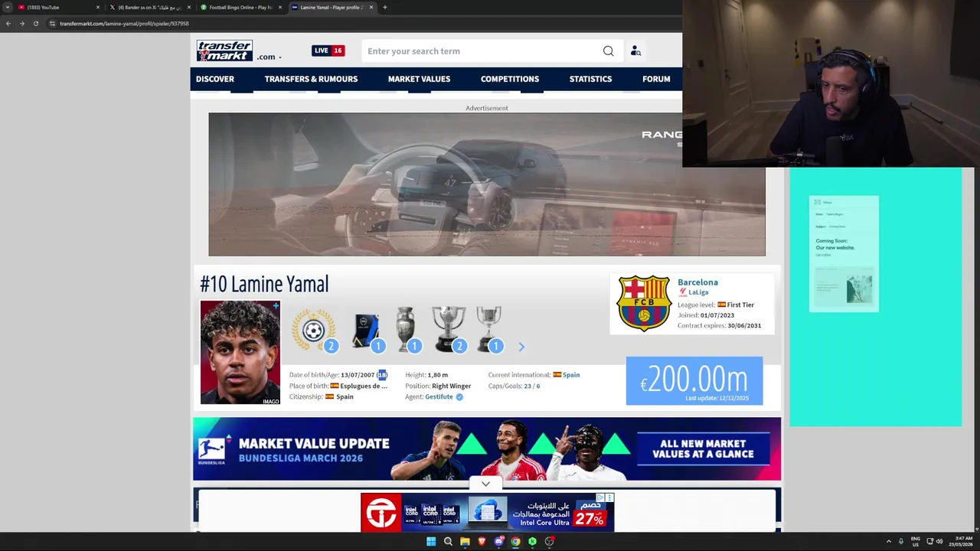Go forward in browser history
Viewport: 980px width, 551px height.
pyautogui.click(x=21, y=24)
